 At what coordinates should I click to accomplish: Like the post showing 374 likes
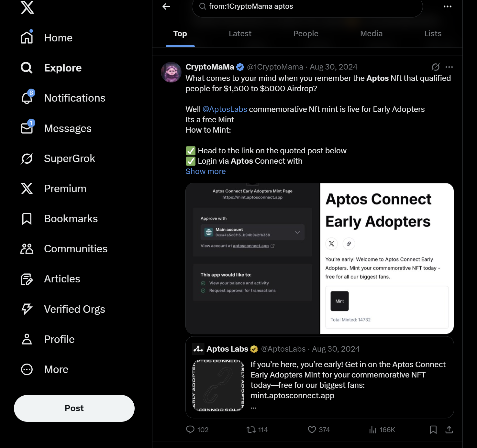pyautogui.click(x=312, y=430)
